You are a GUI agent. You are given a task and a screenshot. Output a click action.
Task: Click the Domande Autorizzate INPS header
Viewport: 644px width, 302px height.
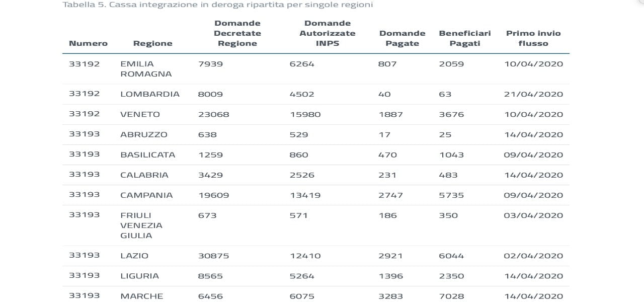point(328,33)
